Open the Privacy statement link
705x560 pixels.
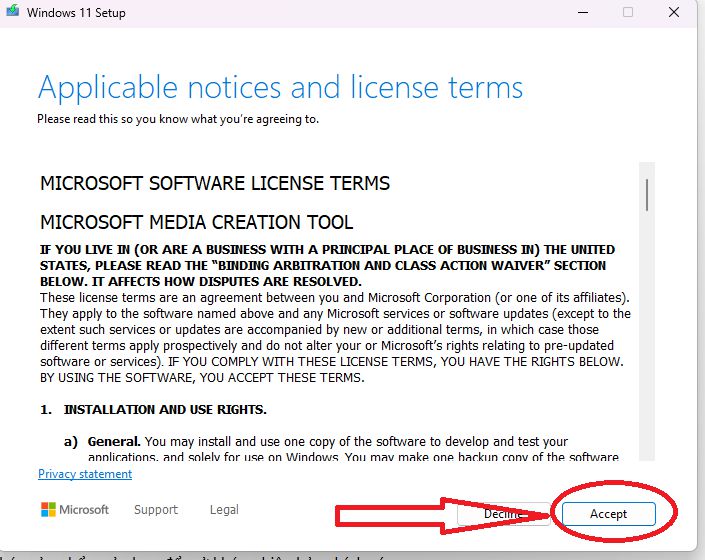click(x=85, y=474)
